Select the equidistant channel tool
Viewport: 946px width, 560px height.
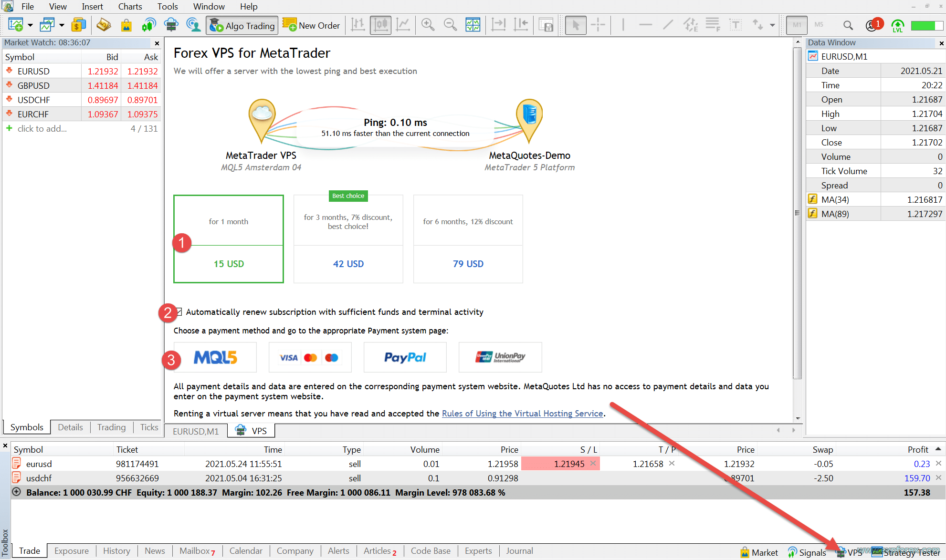(691, 25)
